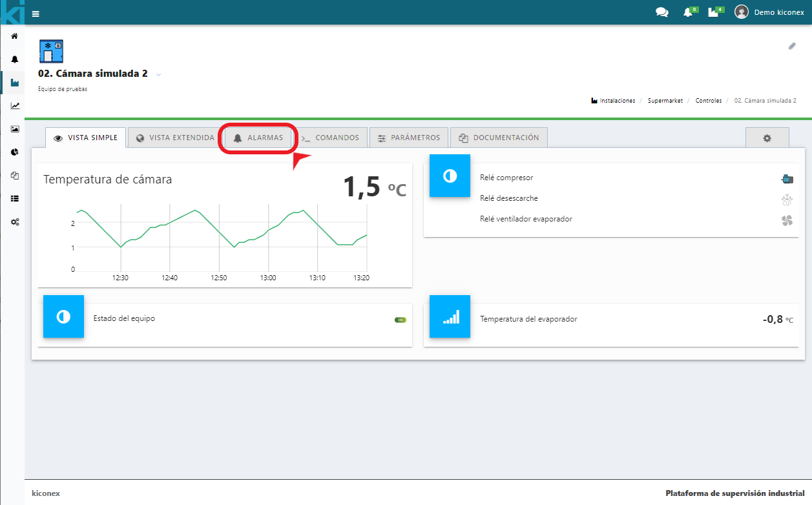812x505 pixels.
Task: Click the pencil edit icon
Action: (792, 46)
